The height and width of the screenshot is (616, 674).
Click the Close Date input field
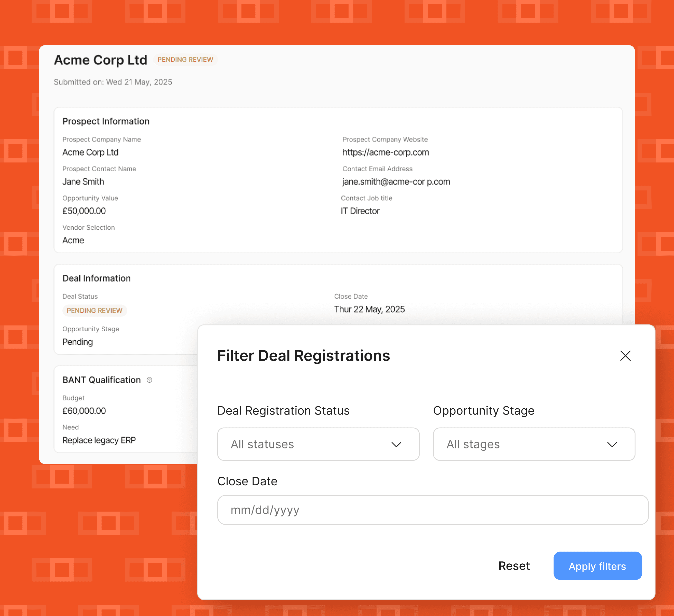(x=433, y=510)
